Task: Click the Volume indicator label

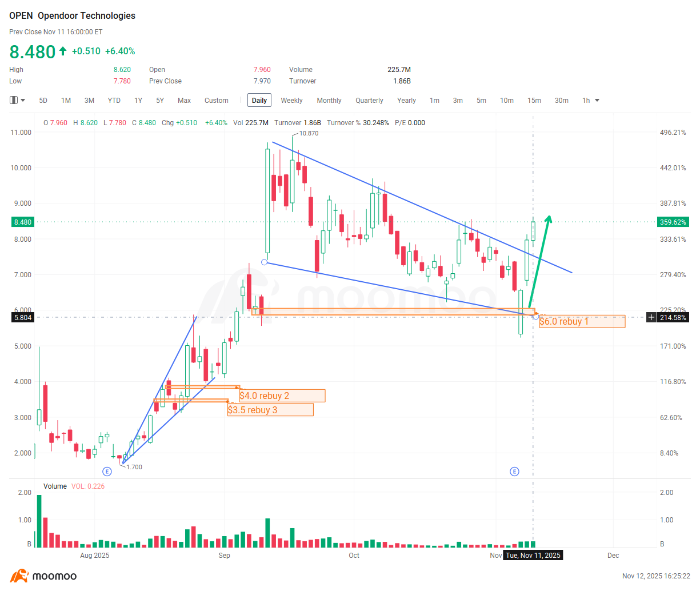Action: pyautogui.click(x=55, y=486)
